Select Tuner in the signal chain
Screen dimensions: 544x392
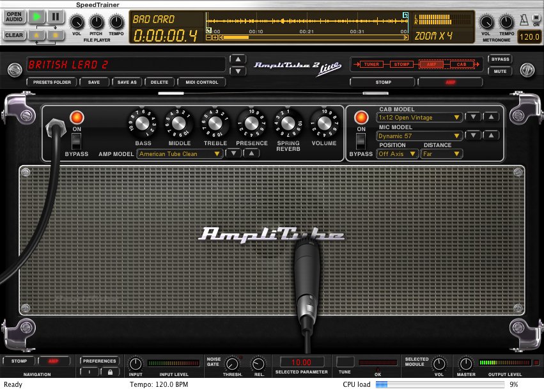(371, 64)
